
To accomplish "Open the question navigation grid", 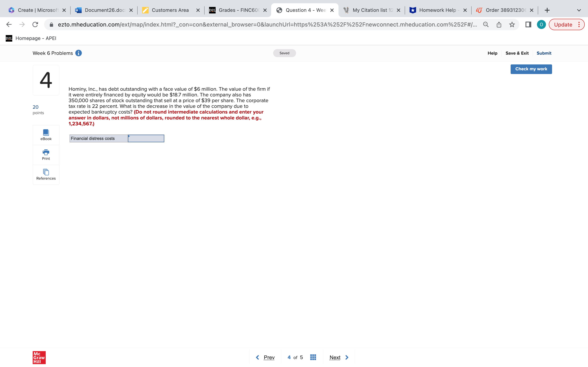I will pyautogui.click(x=313, y=357).
